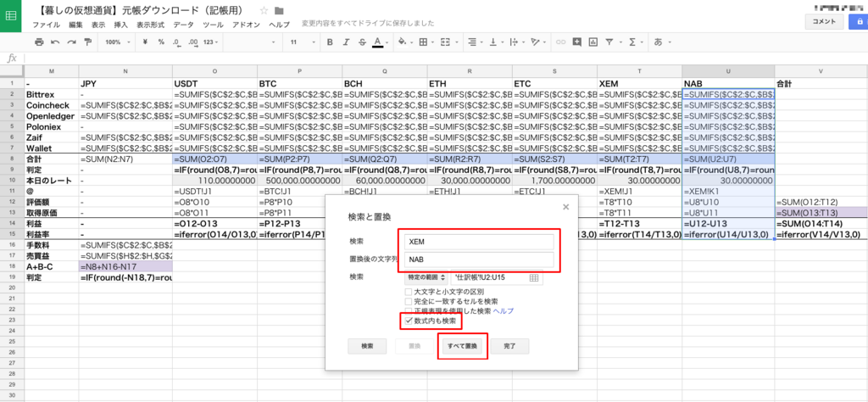This screenshot has height=402, width=868.
Task: Click the search field containing XEM
Action: (x=479, y=242)
